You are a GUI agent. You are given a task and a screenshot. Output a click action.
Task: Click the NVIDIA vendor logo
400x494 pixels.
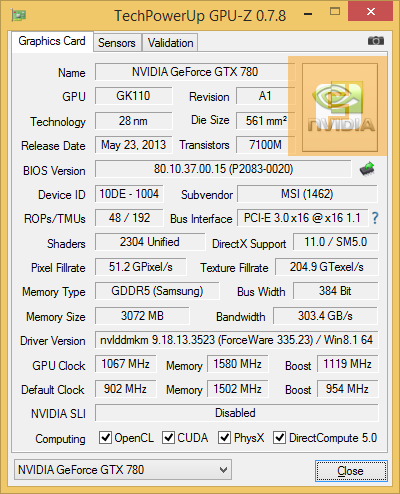(340, 107)
